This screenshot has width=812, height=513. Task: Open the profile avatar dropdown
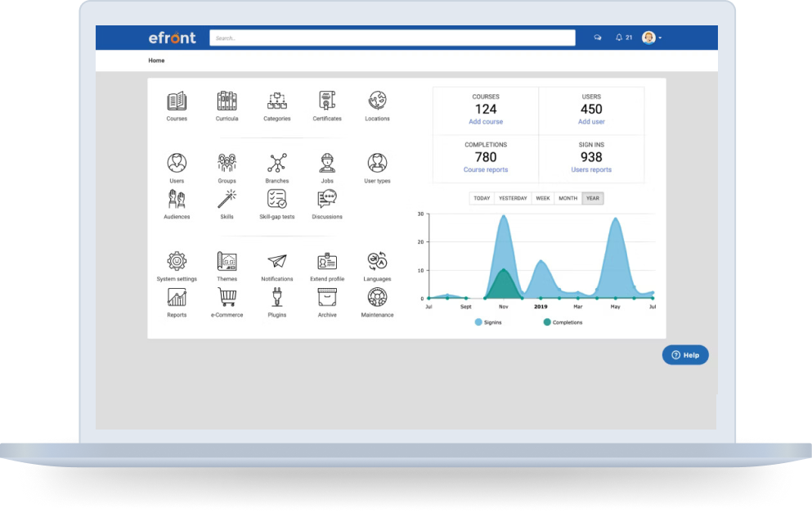click(650, 37)
